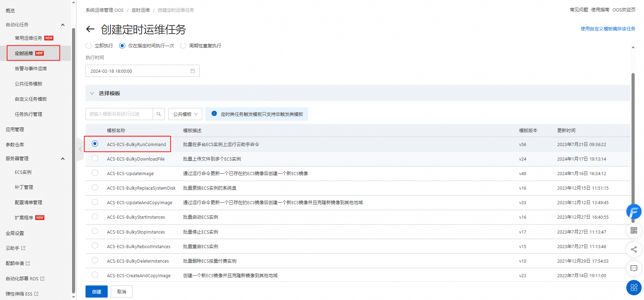Select ACS-ECS-BulkyStartInstances template radio
This screenshot has height=300, width=644.
[x=95, y=216]
